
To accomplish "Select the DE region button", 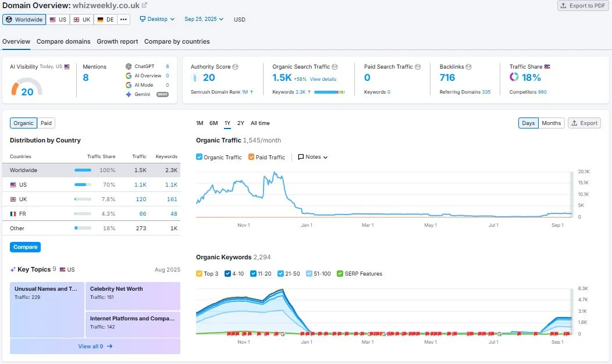I will pyautogui.click(x=106, y=20).
